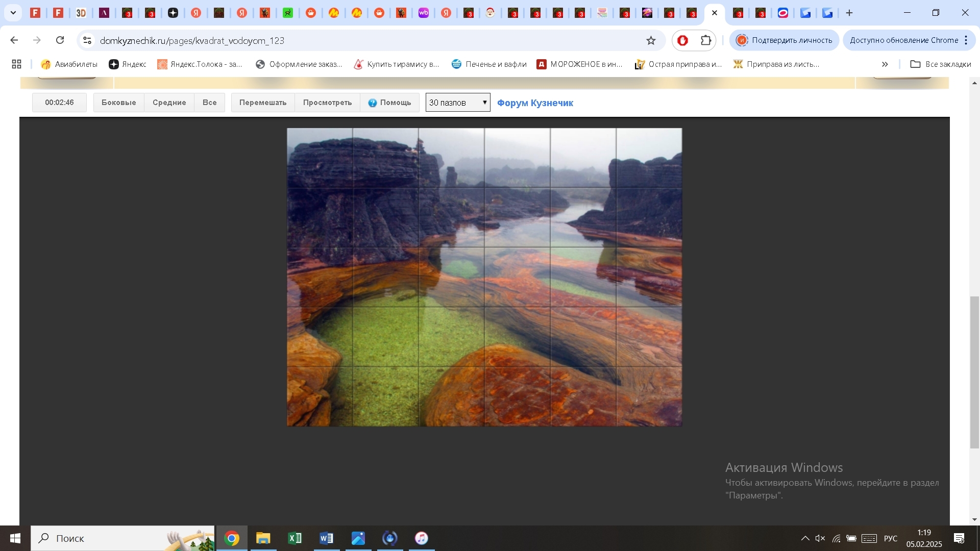
Task: View site information icon in address bar
Action: pyautogui.click(x=87, y=40)
